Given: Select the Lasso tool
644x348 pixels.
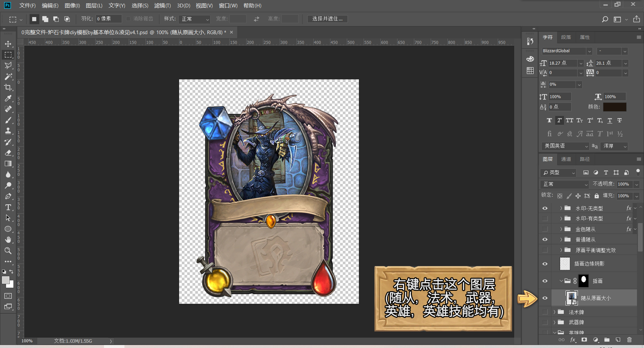Looking at the screenshot, I should pos(8,65).
